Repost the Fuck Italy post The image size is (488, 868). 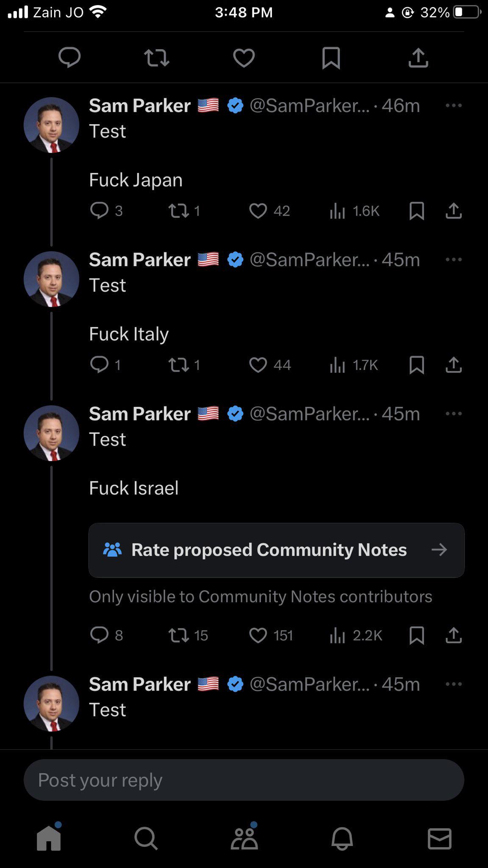178,364
